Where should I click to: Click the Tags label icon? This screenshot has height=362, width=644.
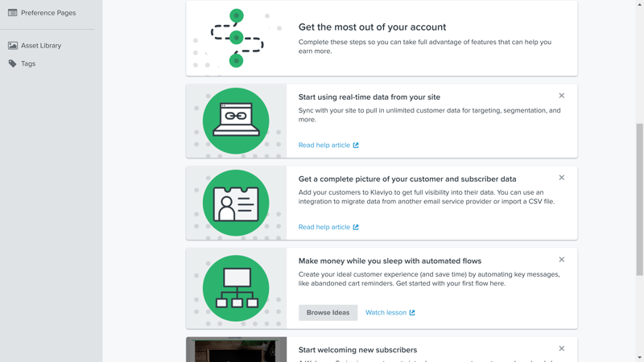(13, 64)
